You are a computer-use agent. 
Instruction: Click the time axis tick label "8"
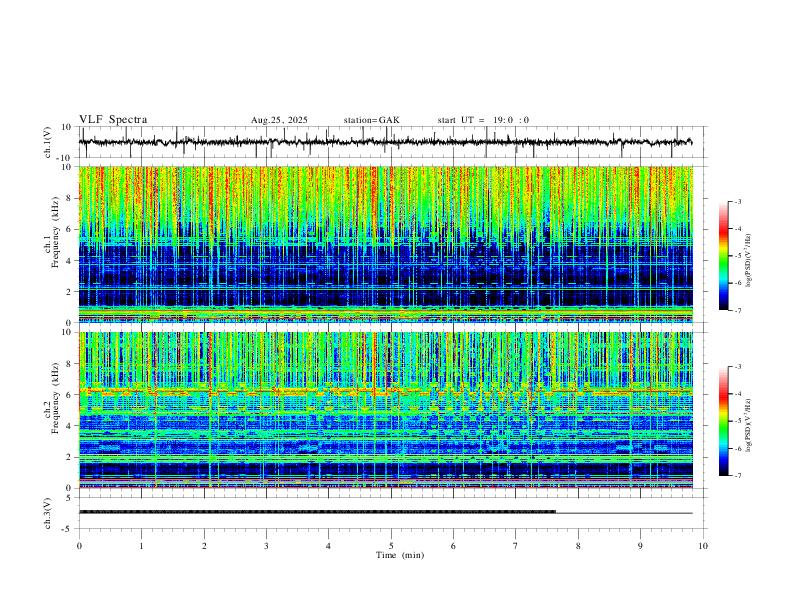pos(578,546)
